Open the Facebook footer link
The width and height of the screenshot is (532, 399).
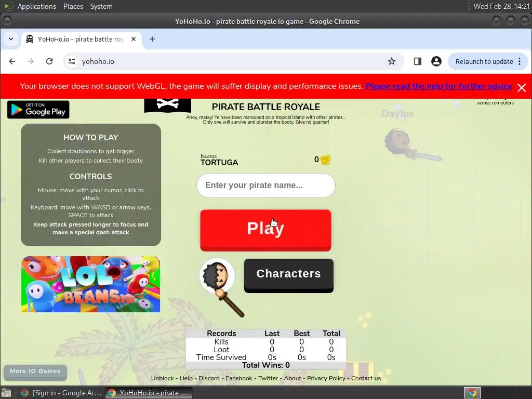click(x=239, y=378)
